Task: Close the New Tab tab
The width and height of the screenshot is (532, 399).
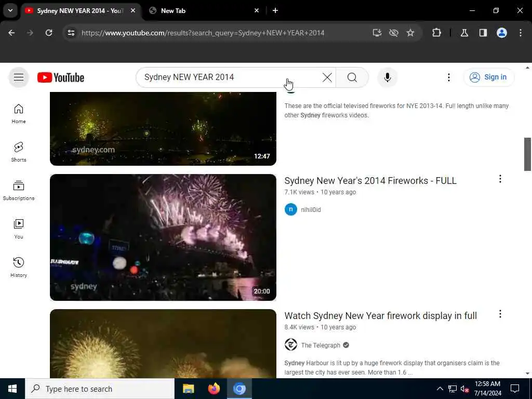Action: point(257,10)
